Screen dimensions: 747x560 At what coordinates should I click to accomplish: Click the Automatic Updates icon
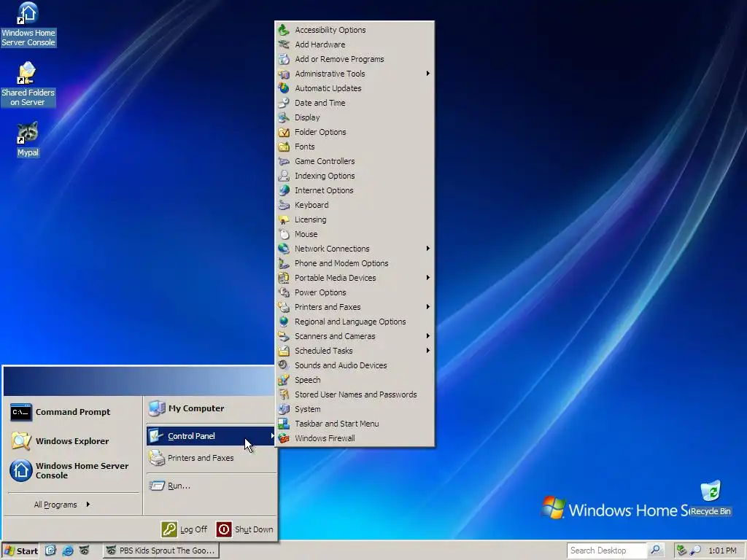[284, 88]
